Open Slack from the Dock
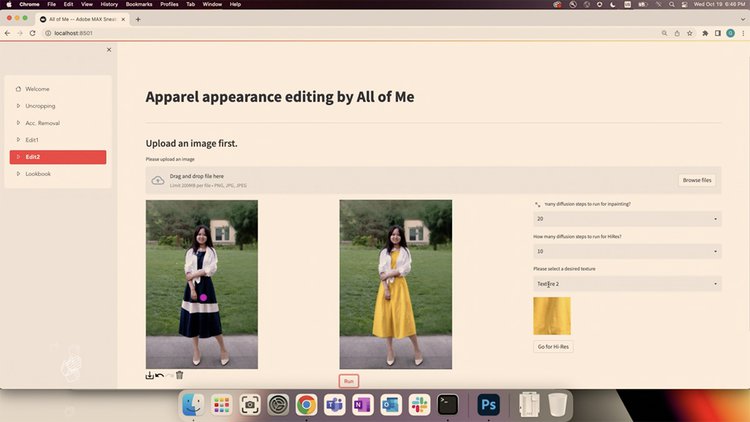750x422 pixels. pos(418,404)
